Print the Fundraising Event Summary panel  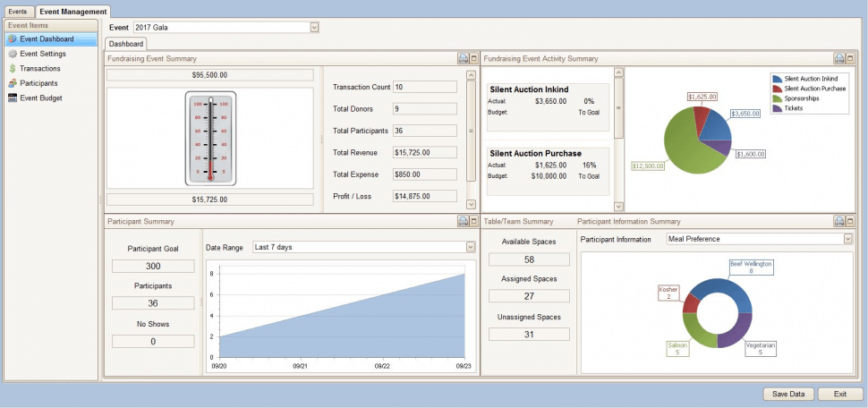463,58
